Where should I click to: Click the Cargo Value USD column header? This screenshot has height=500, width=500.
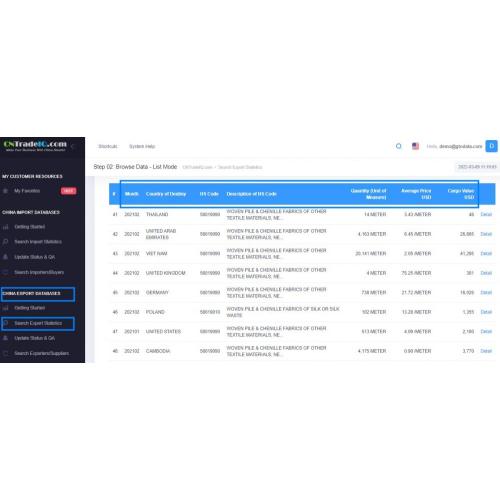(461, 194)
